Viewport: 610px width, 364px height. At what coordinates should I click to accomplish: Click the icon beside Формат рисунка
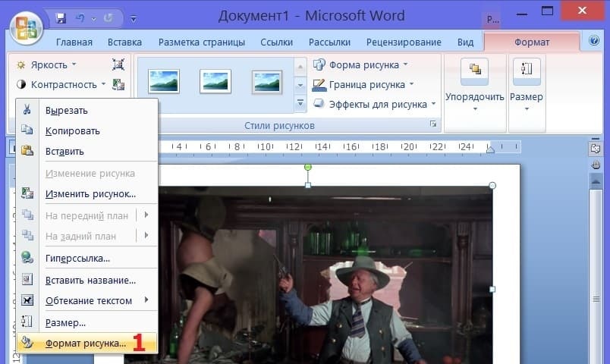pyautogui.click(x=27, y=342)
